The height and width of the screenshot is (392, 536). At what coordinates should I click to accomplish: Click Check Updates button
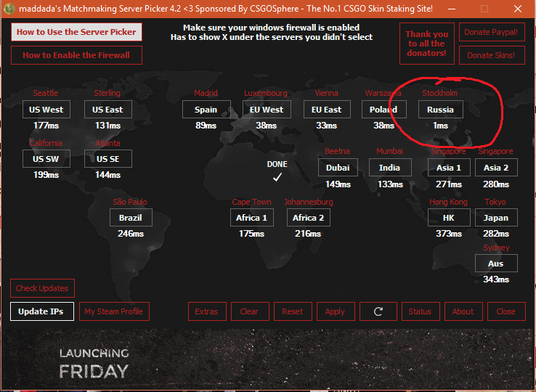click(x=42, y=288)
